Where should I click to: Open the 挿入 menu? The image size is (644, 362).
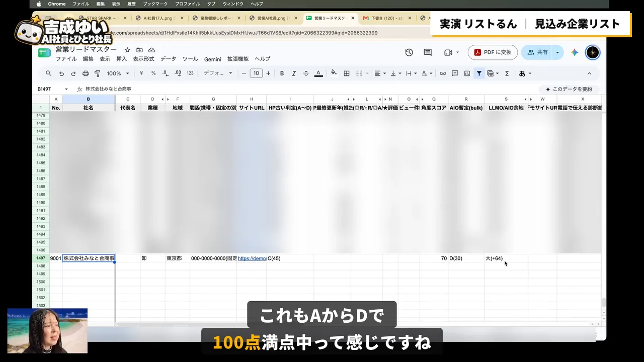[x=121, y=59]
